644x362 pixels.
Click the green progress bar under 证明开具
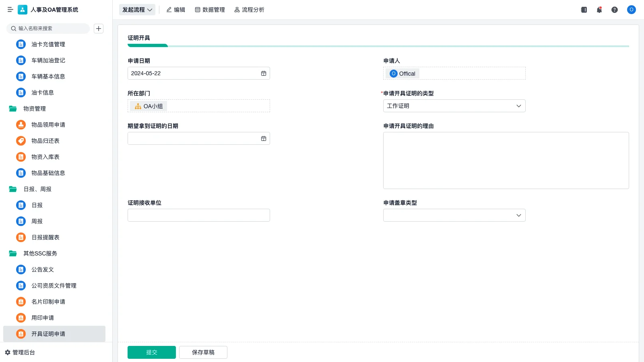147,45
